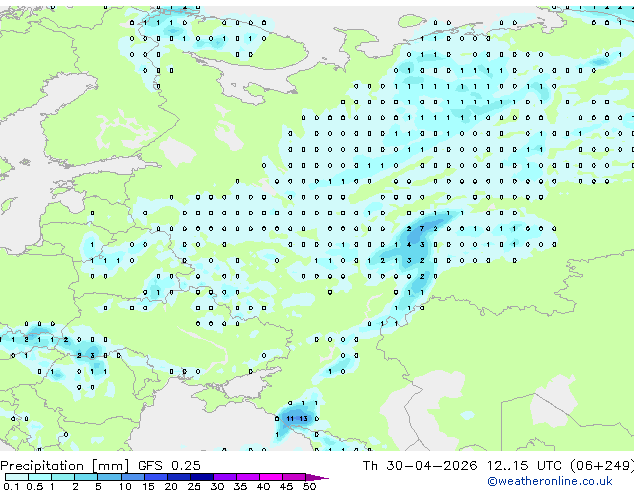Click the '50' legend scale label
Viewport: 634px width, 490px height.
tap(309, 486)
